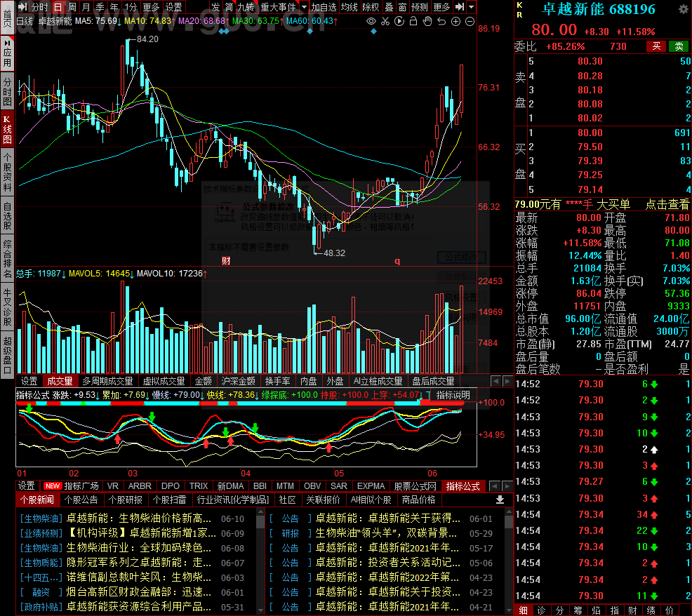692x616 pixels.
Task: Toggle the 均线 moving average display
Action: (350, 7)
